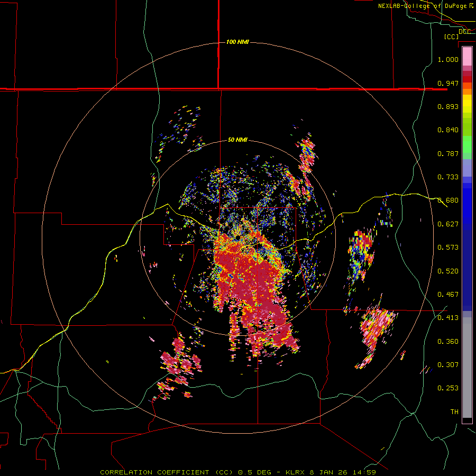Click the 0.947 color scale value
The image size is (476, 476).
coord(448,83)
